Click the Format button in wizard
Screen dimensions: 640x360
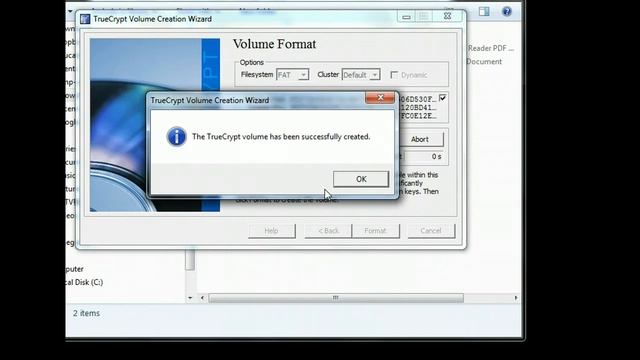376,231
